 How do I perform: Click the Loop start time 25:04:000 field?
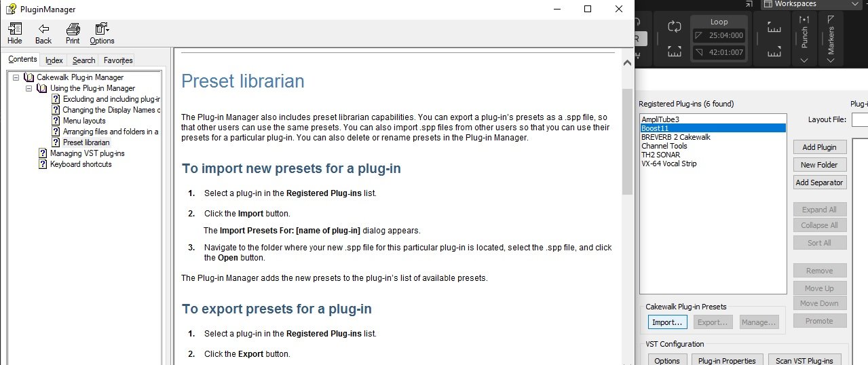719,35
